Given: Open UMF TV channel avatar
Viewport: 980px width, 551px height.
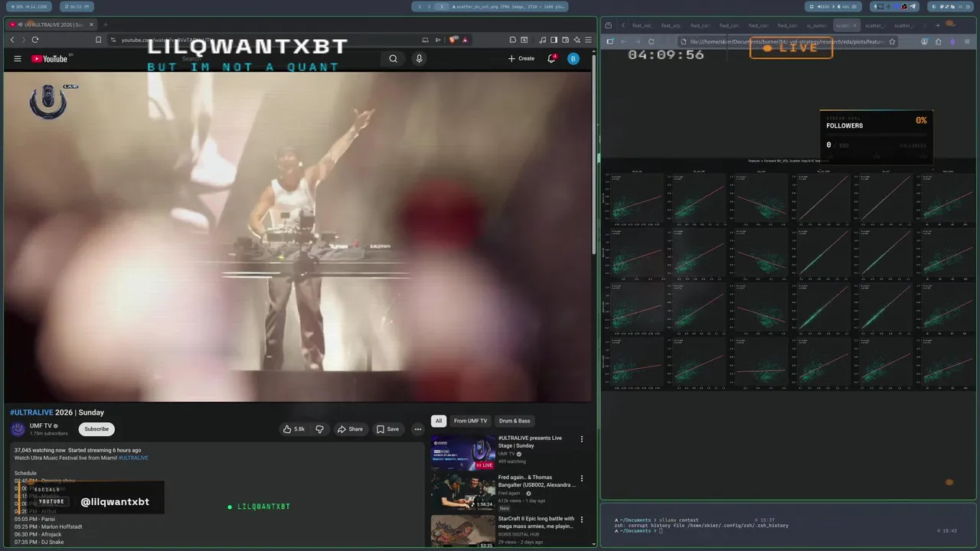Looking at the screenshot, I should pos(18,429).
